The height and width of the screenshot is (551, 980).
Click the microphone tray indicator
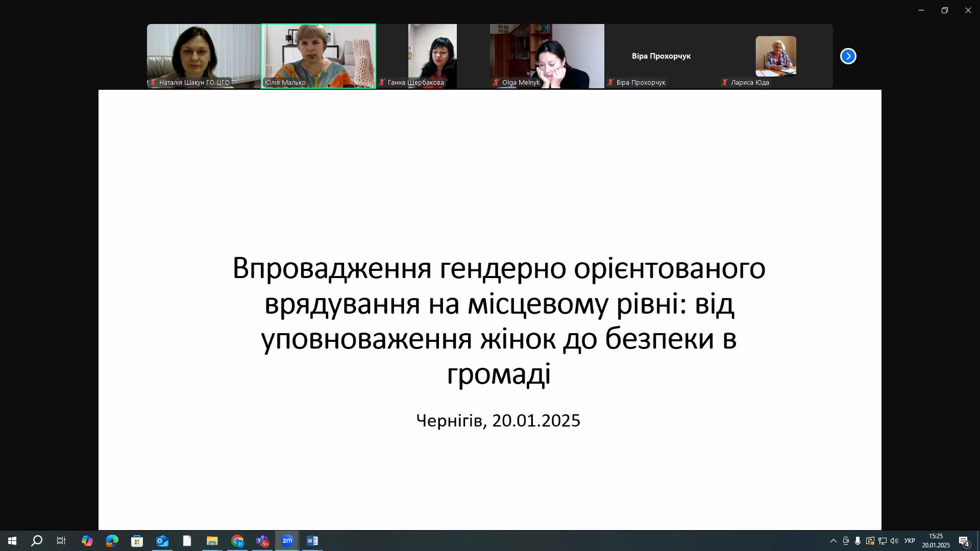pos(857,541)
